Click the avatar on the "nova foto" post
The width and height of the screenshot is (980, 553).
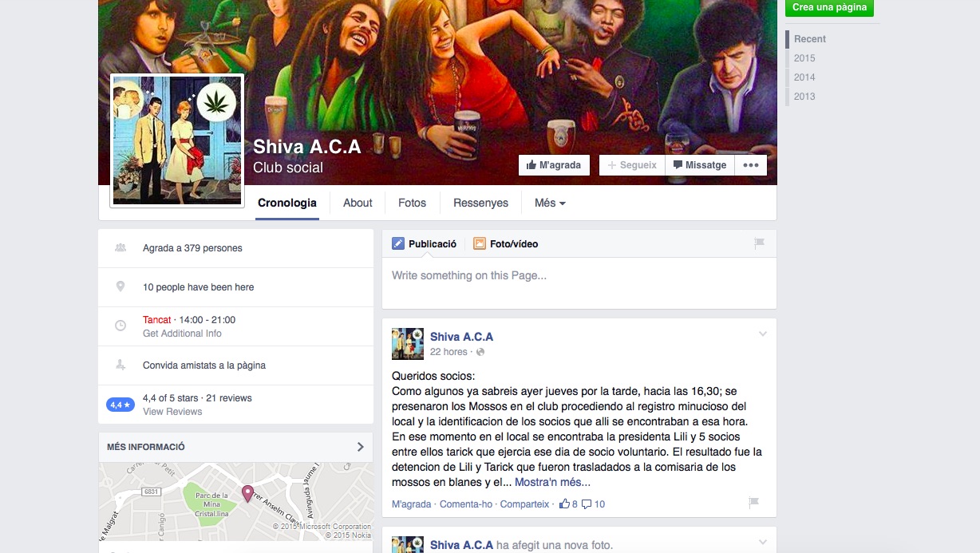click(407, 544)
